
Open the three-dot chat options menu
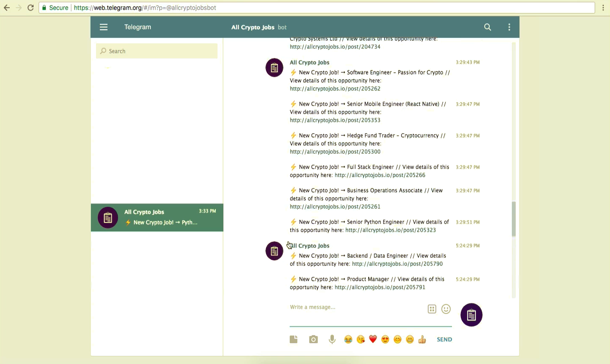tap(509, 27)
